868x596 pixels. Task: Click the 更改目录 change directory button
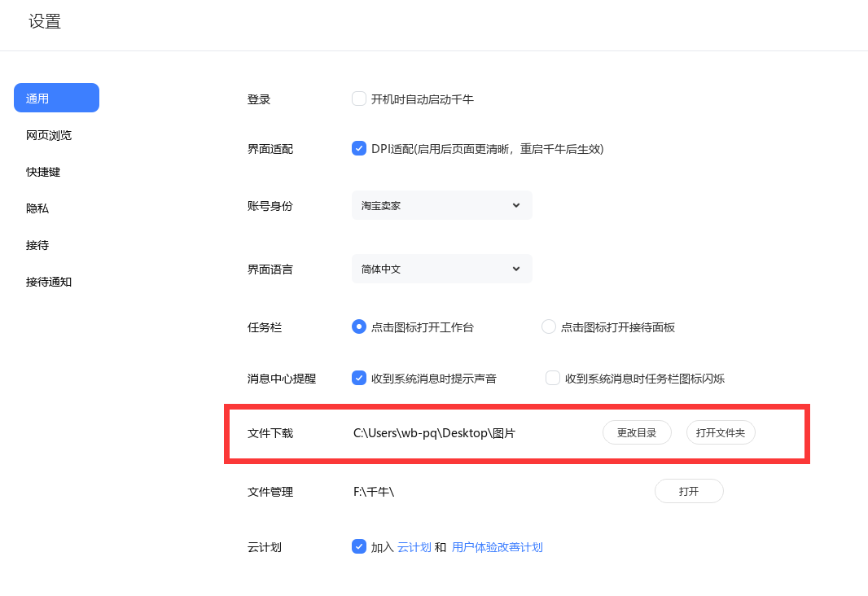637,432
